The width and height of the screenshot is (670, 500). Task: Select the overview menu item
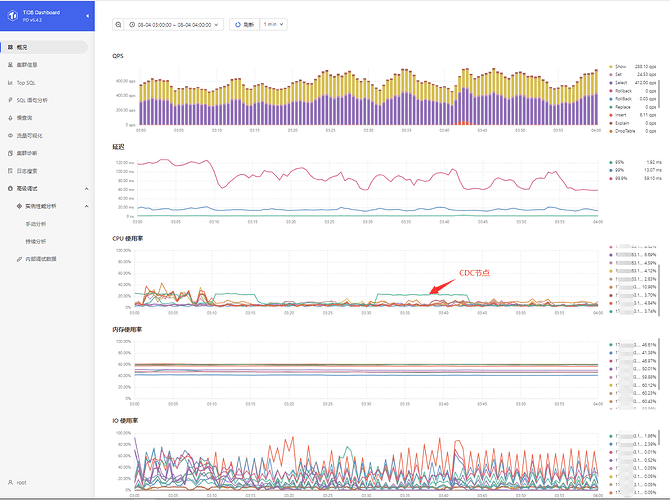pyautogui.click(x=22, y=47)
